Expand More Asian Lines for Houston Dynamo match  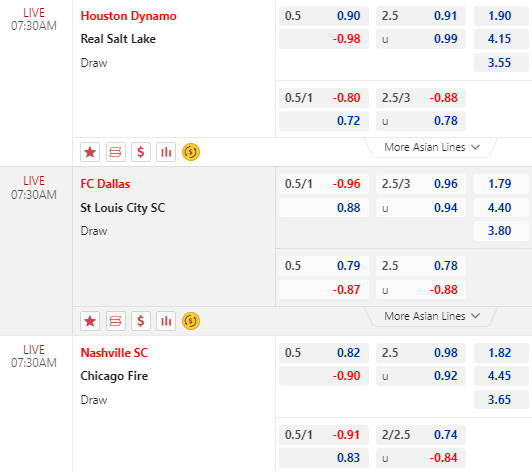coord(432,148)
